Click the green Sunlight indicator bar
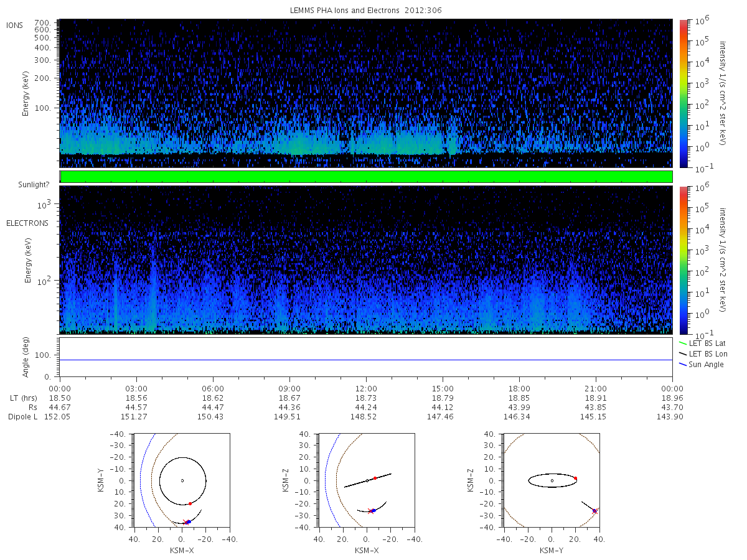Image resolution: width=747 pixels, height=560 pixels. [366, 177]
